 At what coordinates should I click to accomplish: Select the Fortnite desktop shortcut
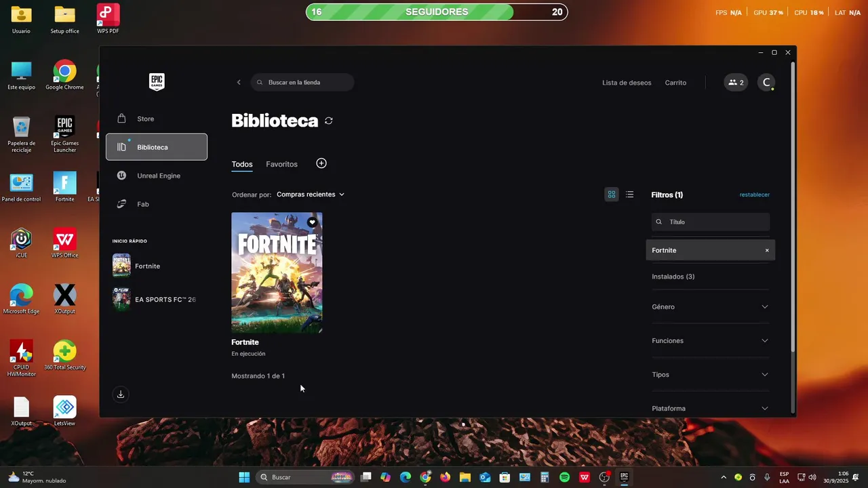tap(64, 187)
